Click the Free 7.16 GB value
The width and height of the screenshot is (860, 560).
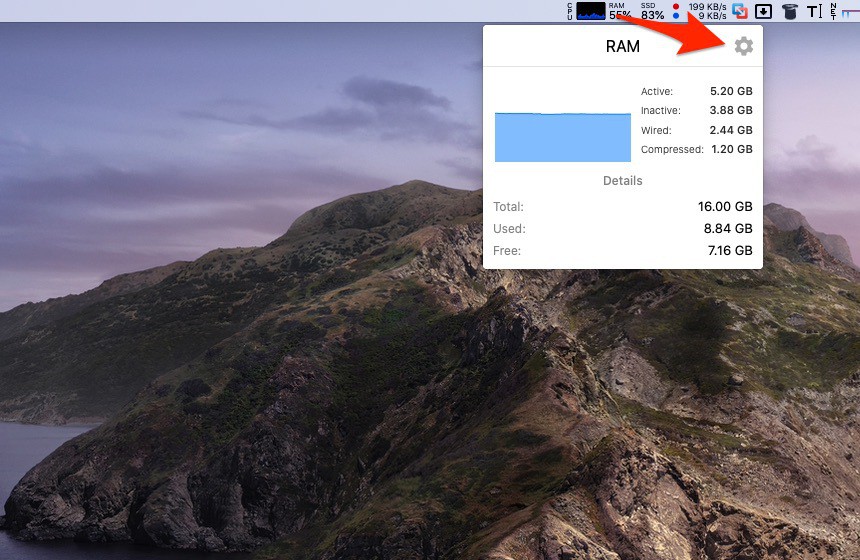(730, 251)
